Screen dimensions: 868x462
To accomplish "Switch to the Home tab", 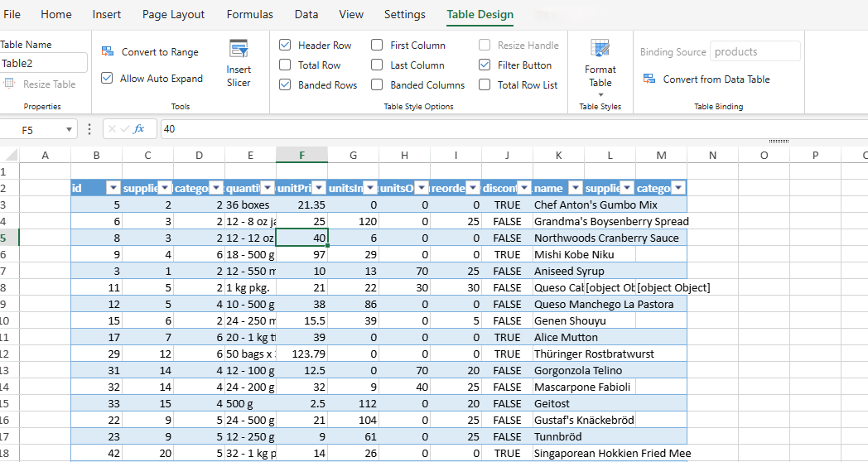I will click(x=56, y=14).
